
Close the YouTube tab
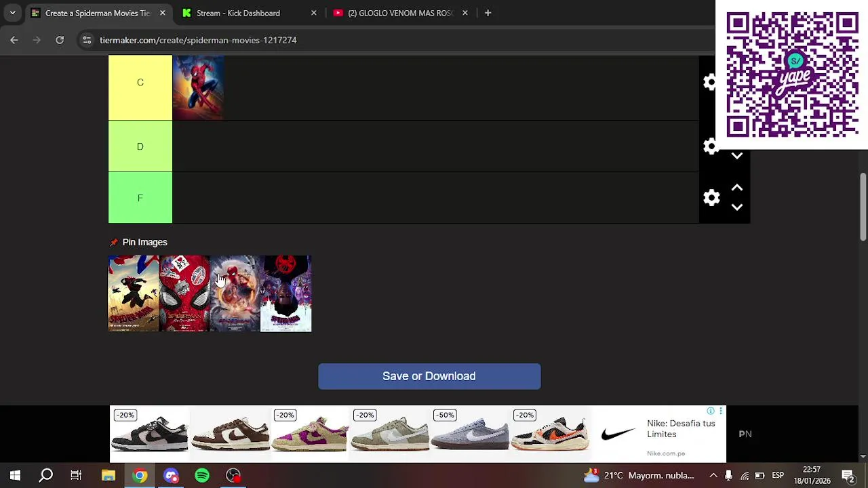point(465,13)
